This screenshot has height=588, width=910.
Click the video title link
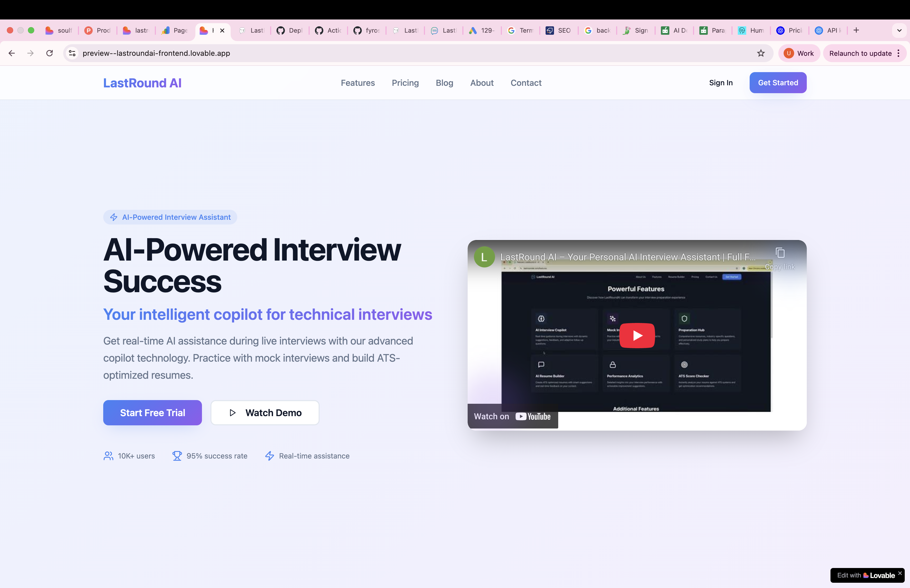[x=628, y=257]
